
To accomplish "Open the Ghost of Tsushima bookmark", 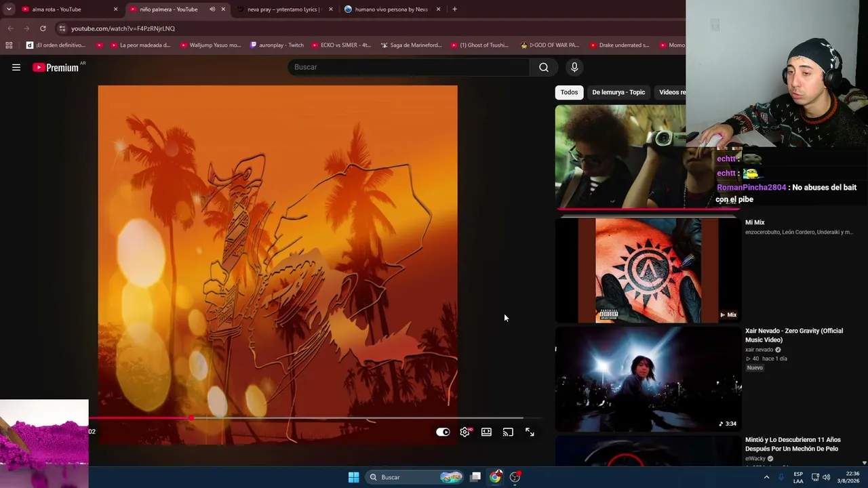I will tap(479, 45).
